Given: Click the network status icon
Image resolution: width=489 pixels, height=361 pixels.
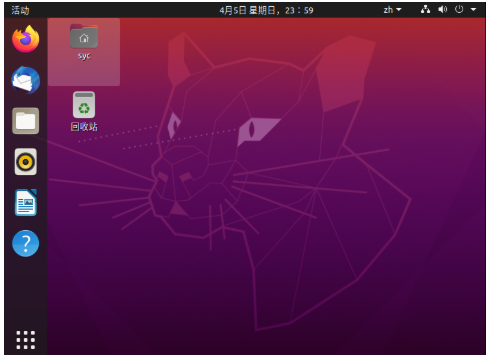Looking at the screenshot, I should pyautogui.click(x=425, y=10).
